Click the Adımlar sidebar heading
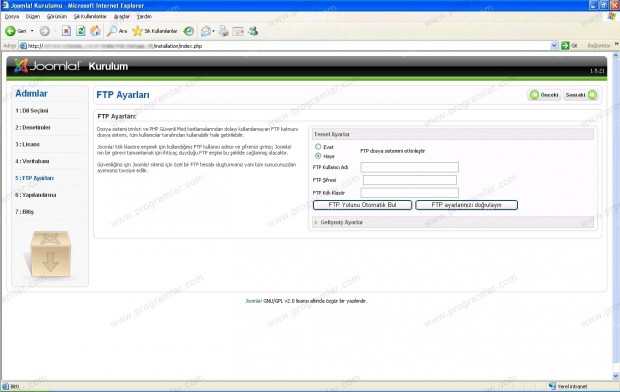620x392 pixels. (31, 94)
